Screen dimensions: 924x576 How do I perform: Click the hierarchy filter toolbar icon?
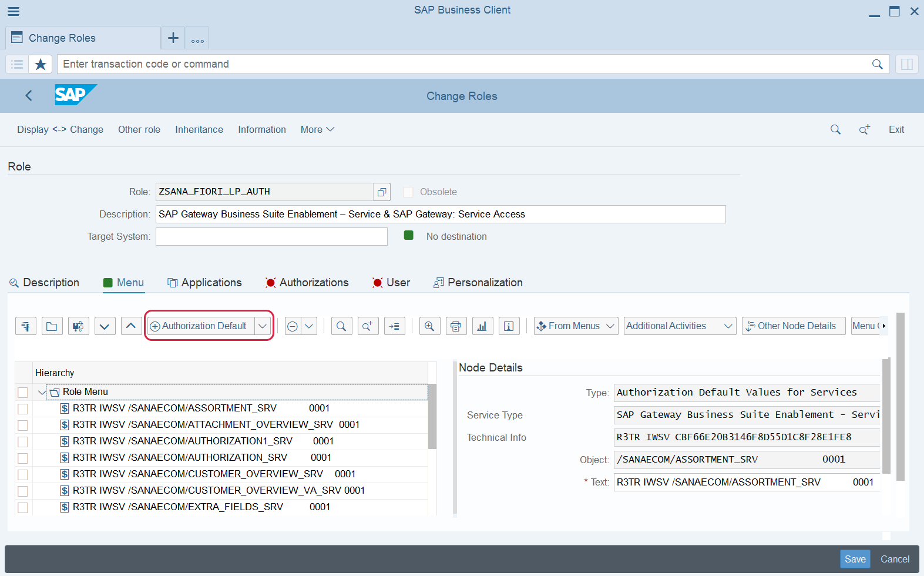(26, 326)
